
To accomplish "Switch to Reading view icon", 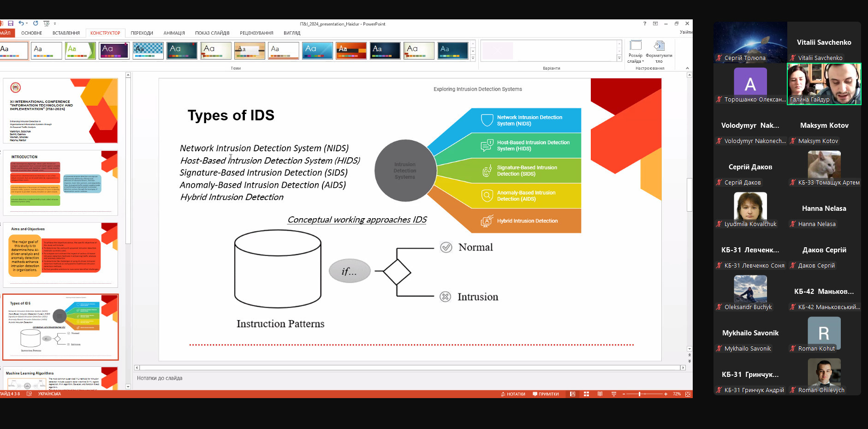I will [600, 394].
